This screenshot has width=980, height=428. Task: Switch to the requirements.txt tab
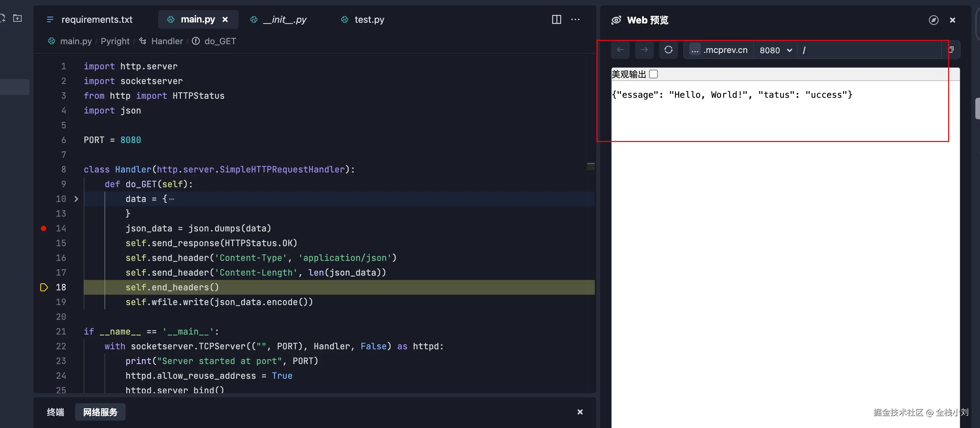[97, 19]
